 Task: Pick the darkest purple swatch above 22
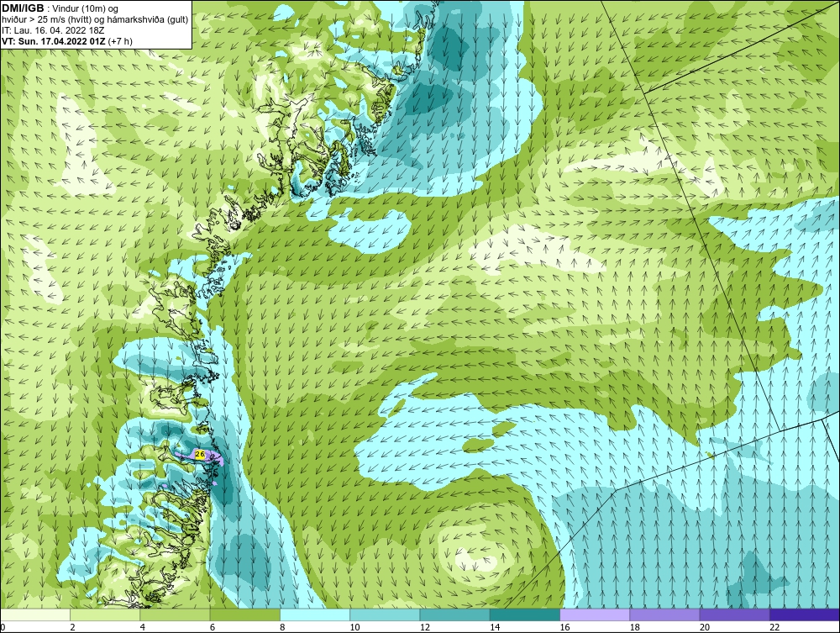[x=805, y=615]
